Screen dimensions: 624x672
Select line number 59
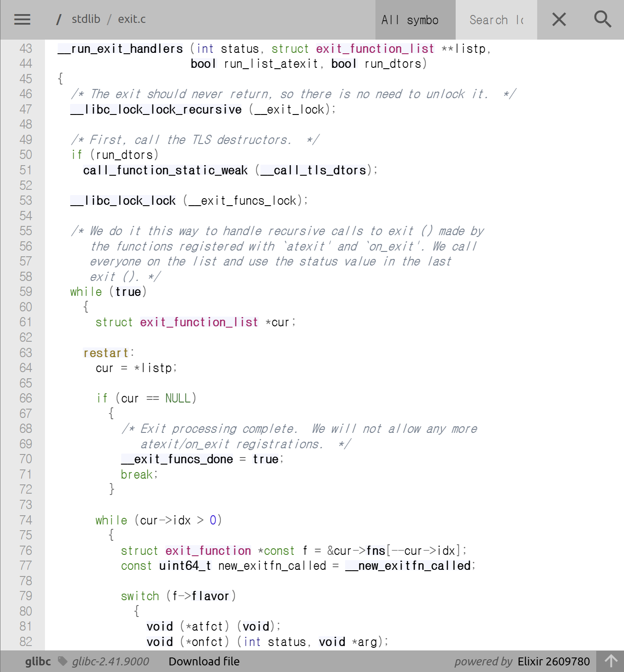pyautogui.click(x=26, y=292)
